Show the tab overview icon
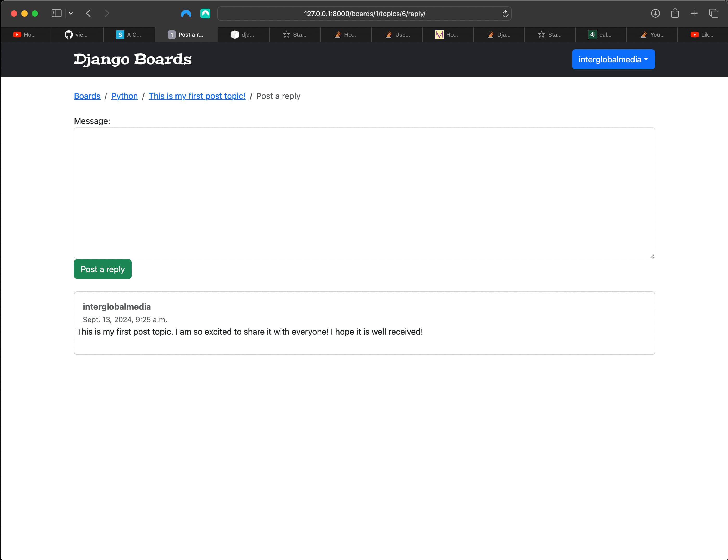Screen dimensions: 728x560 [x=714, y=13]
